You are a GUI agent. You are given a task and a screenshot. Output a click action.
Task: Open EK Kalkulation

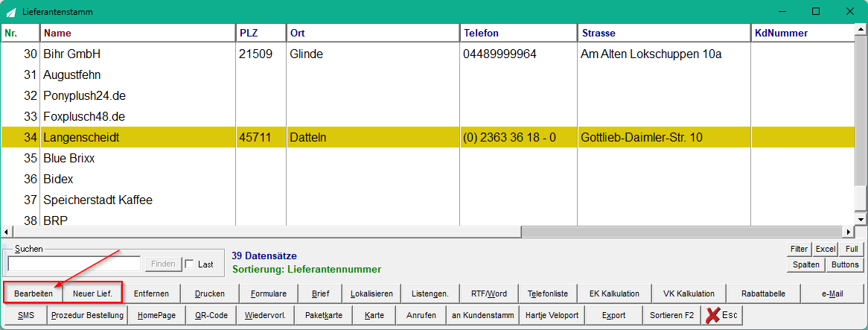pos(614,293)
